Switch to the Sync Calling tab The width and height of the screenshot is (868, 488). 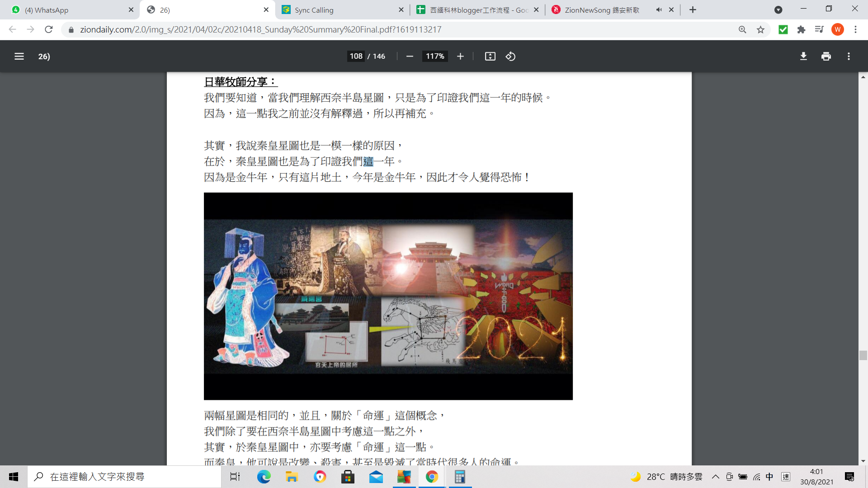click(x=341, y=10)
